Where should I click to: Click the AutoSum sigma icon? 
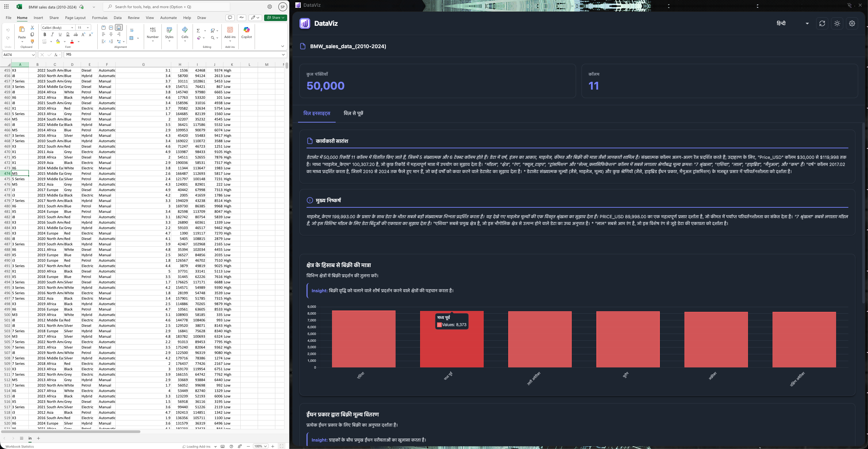(198, 31)
